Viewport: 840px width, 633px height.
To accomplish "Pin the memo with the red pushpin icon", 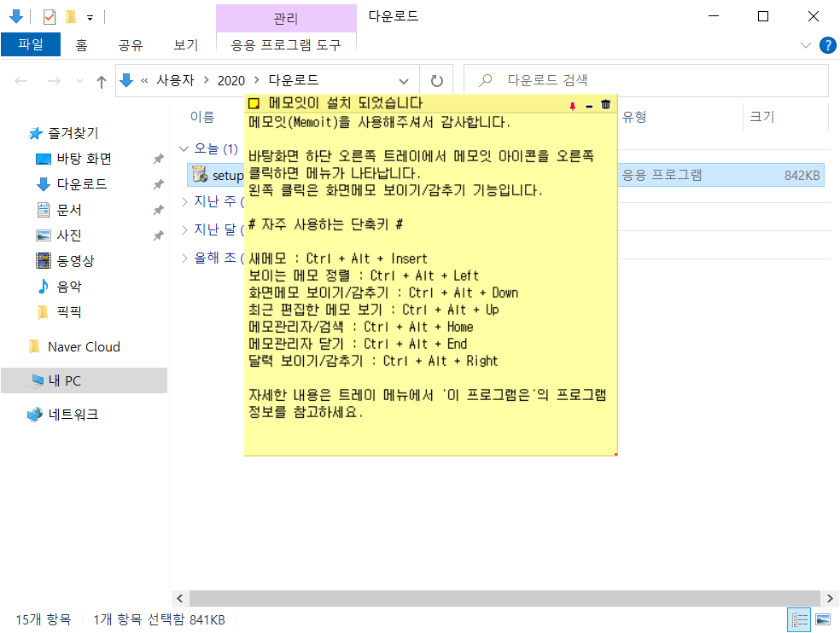I will [572, 106].
